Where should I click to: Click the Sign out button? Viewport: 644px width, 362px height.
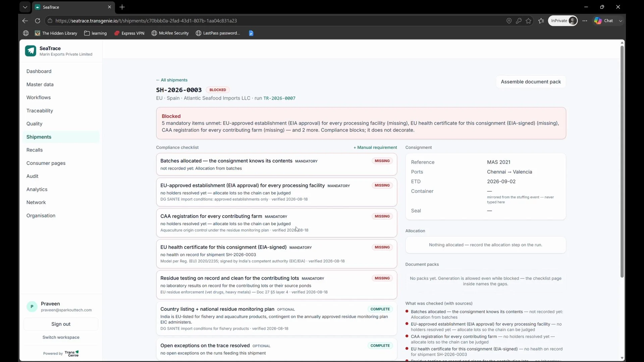61,324
